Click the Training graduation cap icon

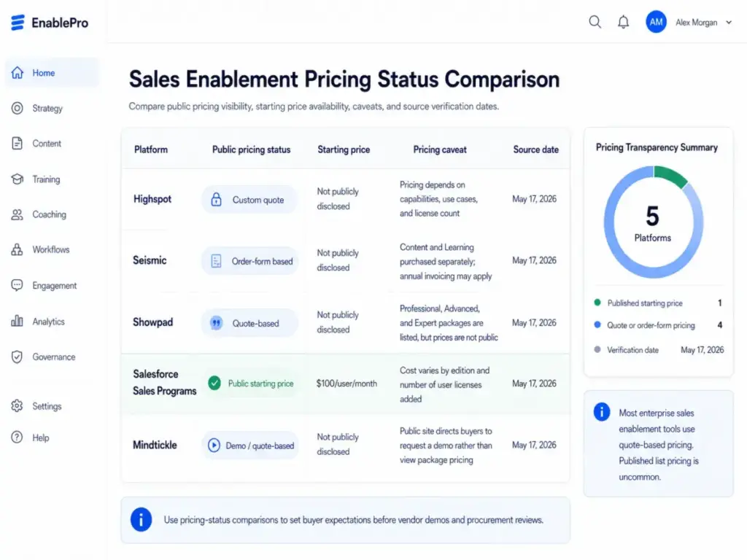pyautogui.click(x=18, y=179)
